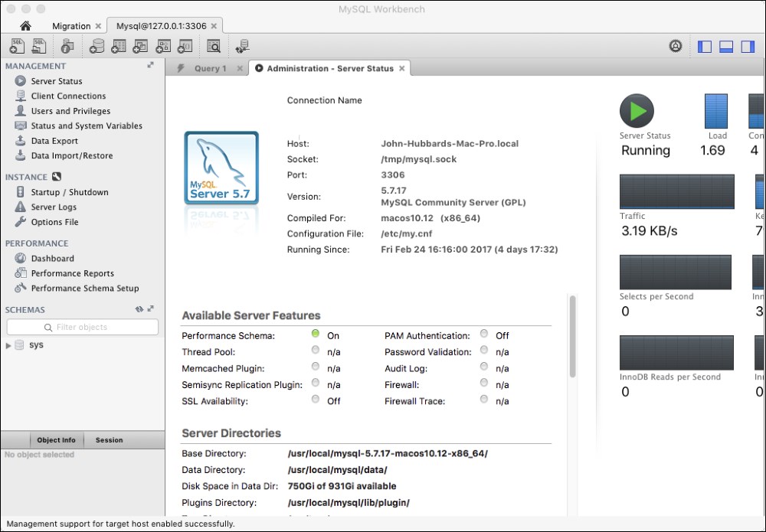Screen dimensions: 766x532
Task: Click '750Gi of 931Gi available' text
Action: (342, 486)
